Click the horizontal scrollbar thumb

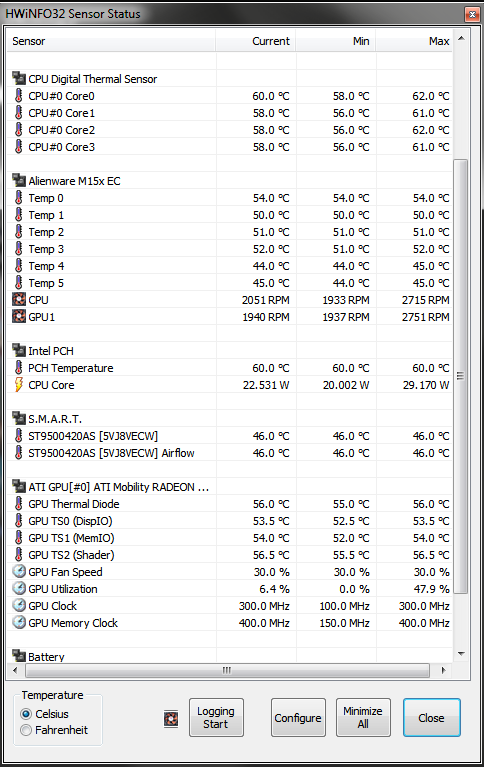click(x=227, y=670)
